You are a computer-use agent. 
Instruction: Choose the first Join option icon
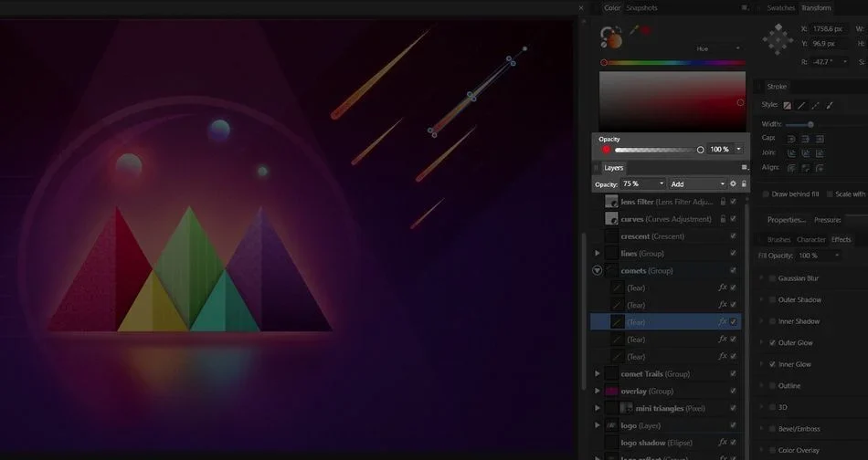coord(791,153)
